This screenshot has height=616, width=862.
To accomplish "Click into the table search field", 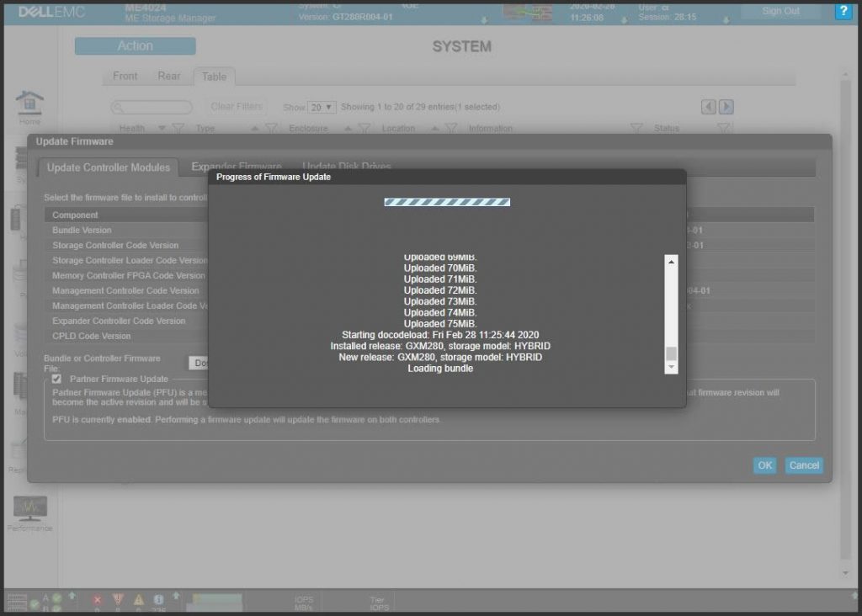I will tap(152, 107).
